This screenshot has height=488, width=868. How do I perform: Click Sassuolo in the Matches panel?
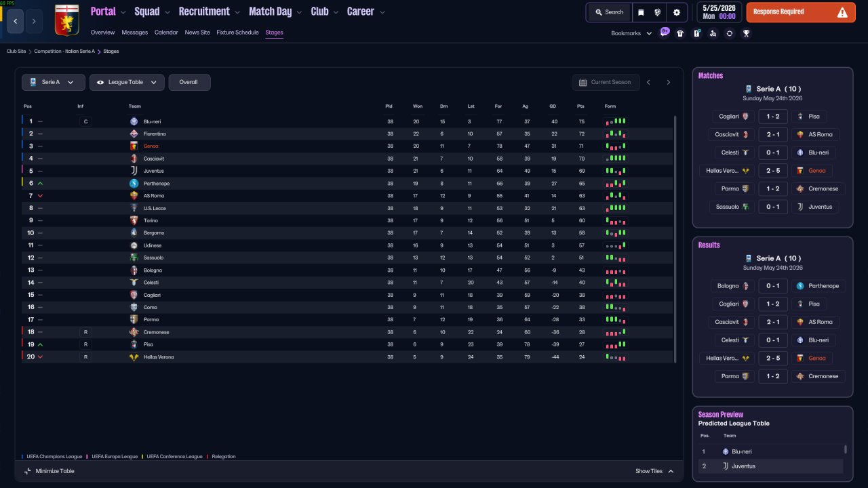tap(728, 207)
